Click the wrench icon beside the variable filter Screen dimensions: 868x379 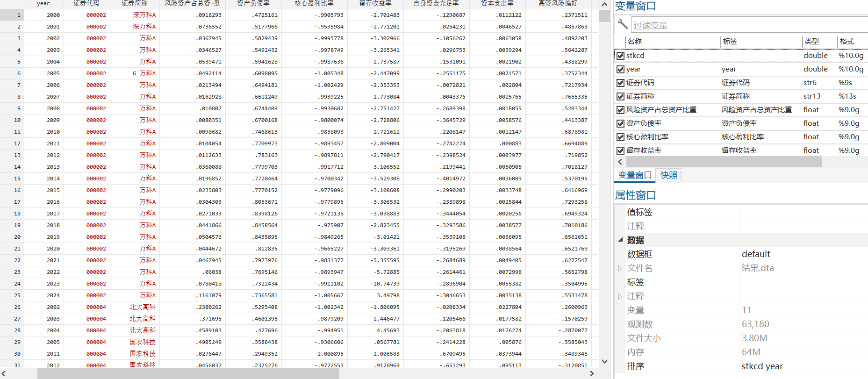[x=622, y=24]
